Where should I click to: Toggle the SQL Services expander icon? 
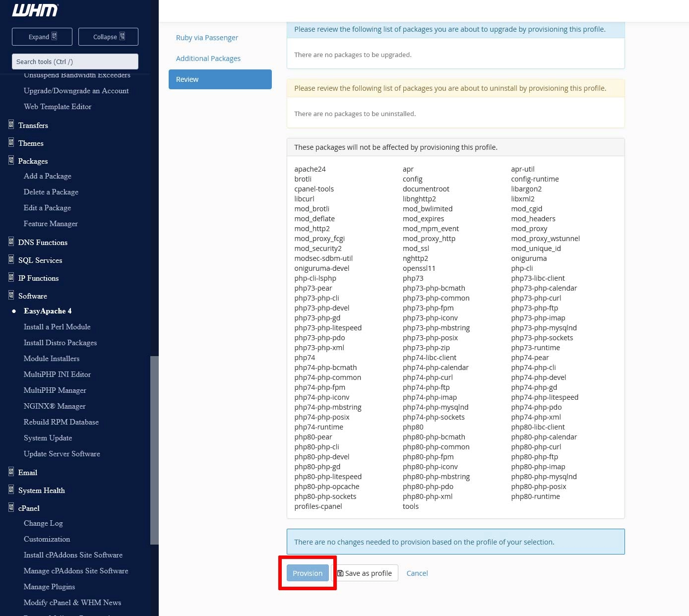pos(11,260)
